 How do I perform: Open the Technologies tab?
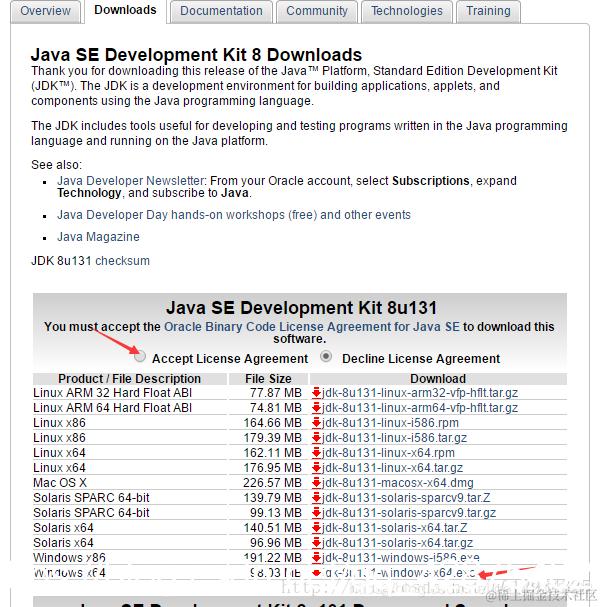point(406,11)
